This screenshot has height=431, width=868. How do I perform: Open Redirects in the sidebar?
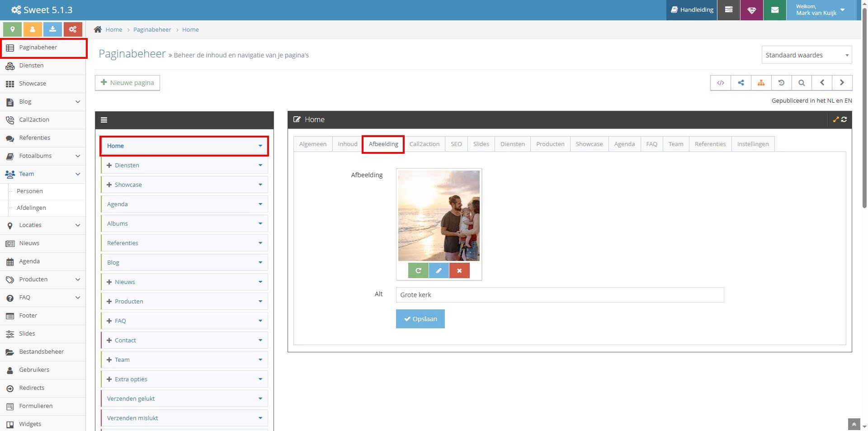[x=43, y=388]
